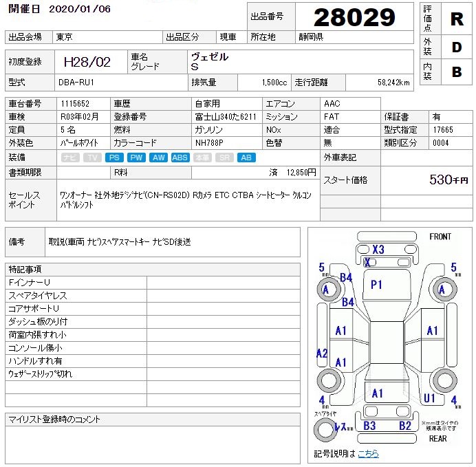
Task: Select the AB airbag badge
Action: click(246, 158)
